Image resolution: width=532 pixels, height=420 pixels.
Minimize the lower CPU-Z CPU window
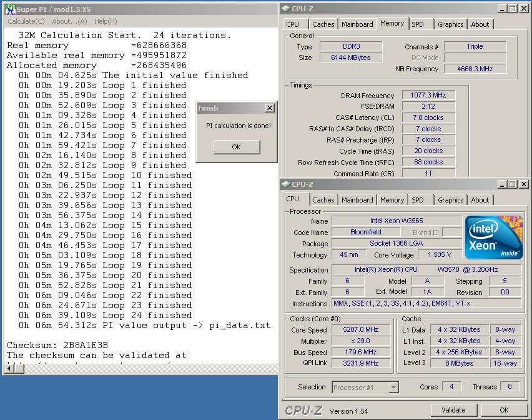click(503, 184)
